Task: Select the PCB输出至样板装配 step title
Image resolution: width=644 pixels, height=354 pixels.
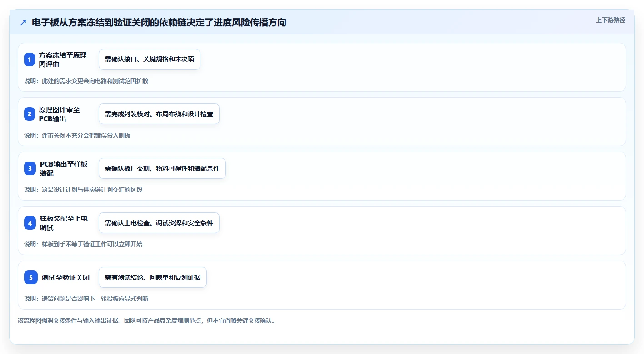Action: (x=64, y=169)
